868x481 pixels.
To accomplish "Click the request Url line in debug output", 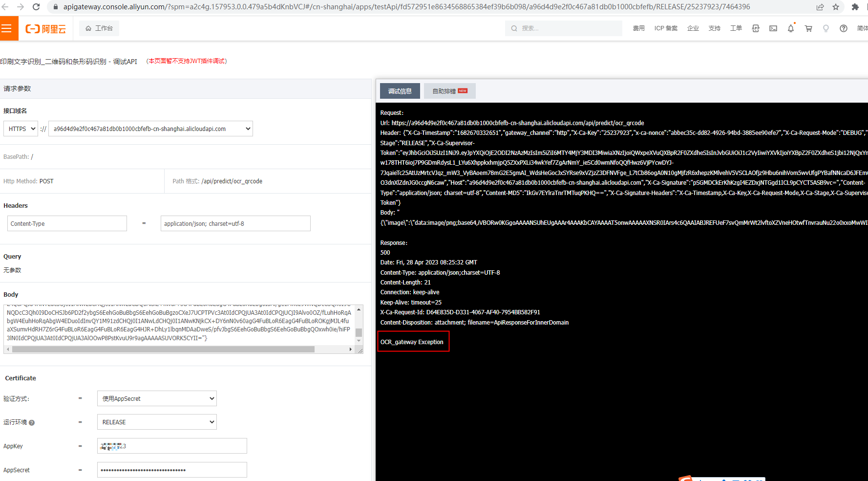I will click(512, 123).
